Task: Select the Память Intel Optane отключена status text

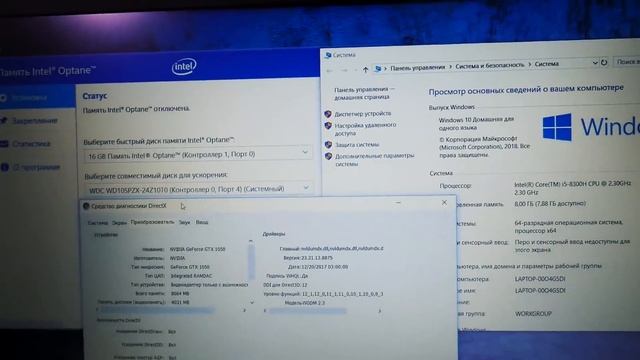Action: (x=136, y=109)
